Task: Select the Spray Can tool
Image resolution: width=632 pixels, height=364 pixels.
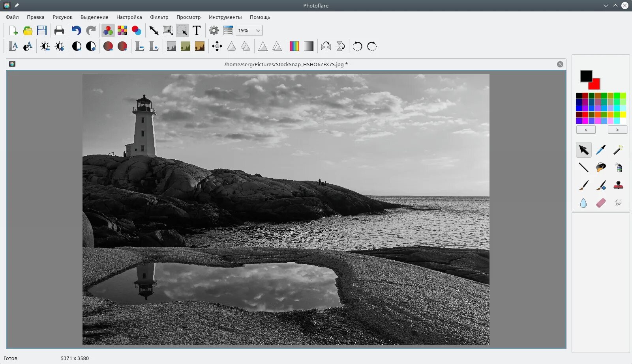Action: (x=618, y=168)
